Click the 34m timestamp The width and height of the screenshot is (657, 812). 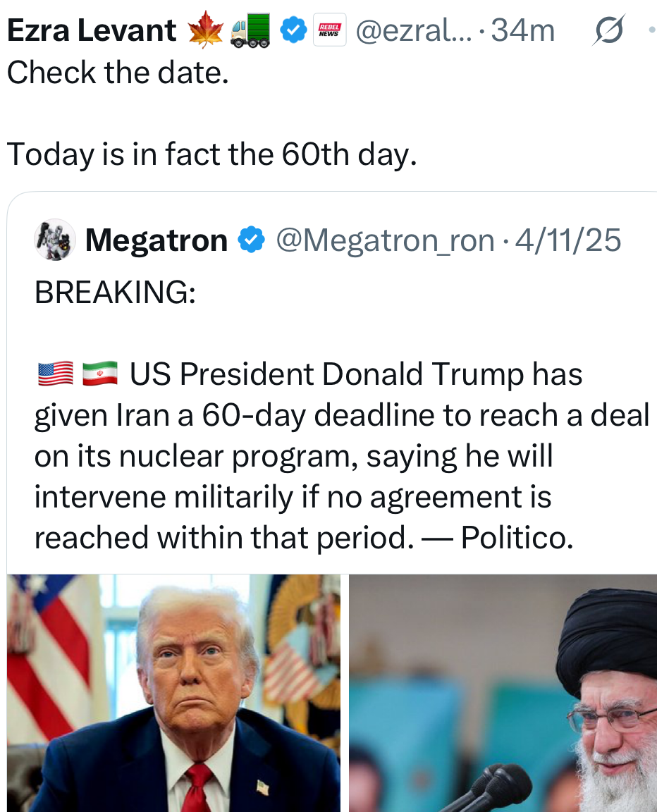(523, 30)
